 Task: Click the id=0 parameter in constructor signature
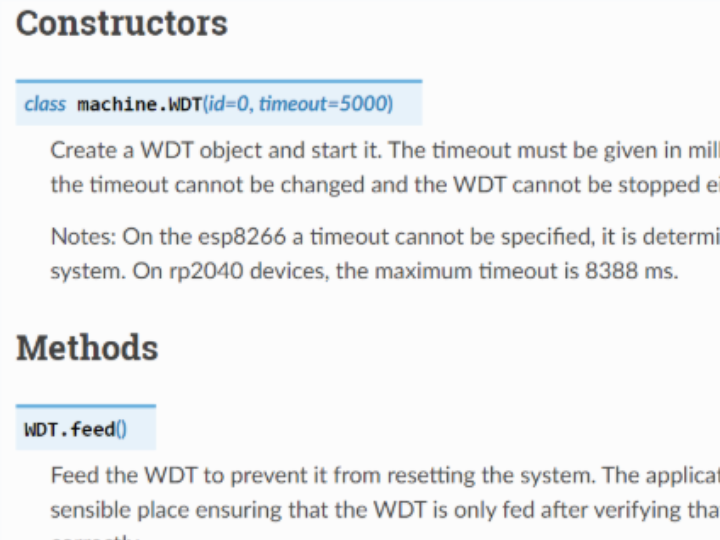(229, 104)
